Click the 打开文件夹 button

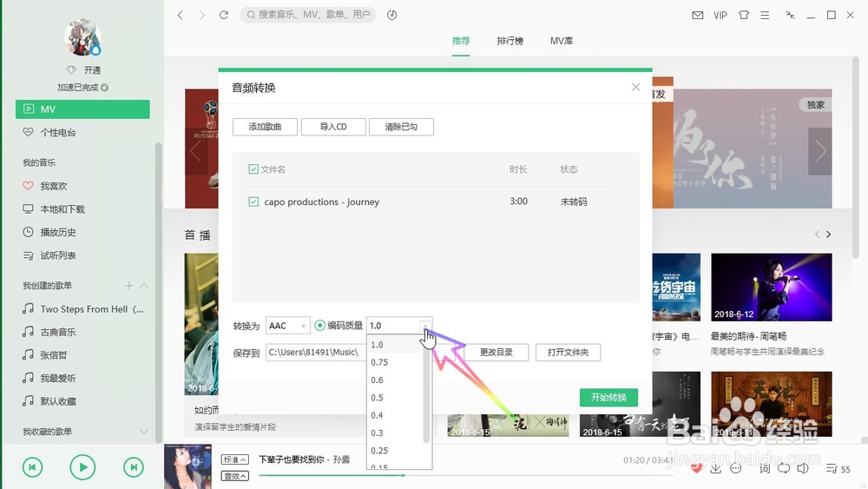click(x=568, y=353)
